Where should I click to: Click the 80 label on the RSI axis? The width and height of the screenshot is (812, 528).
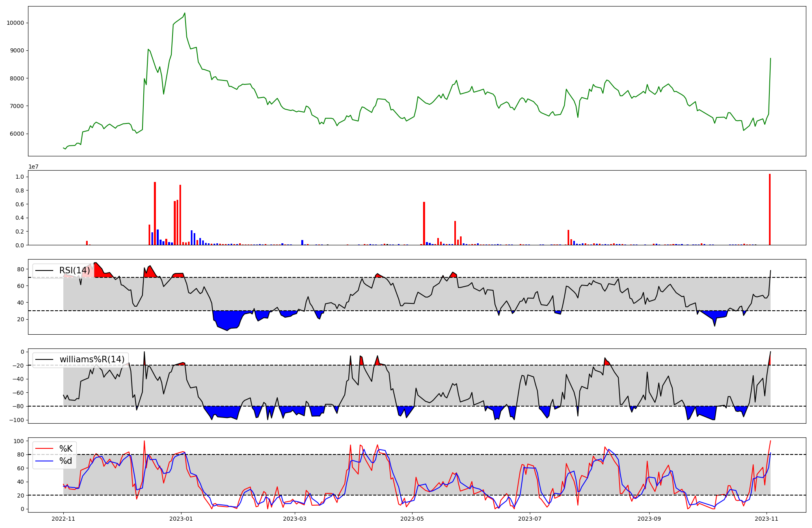click(x=21, y=269)
